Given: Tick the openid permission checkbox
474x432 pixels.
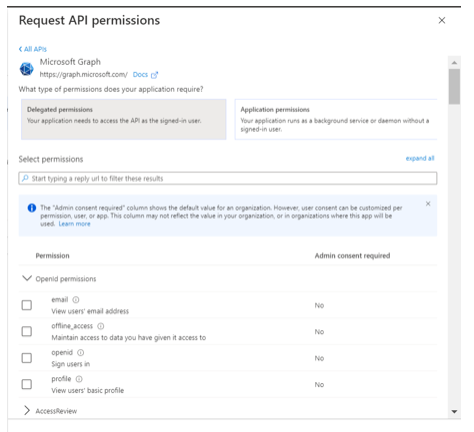Looking at the screenshot, I should point(27,358).
